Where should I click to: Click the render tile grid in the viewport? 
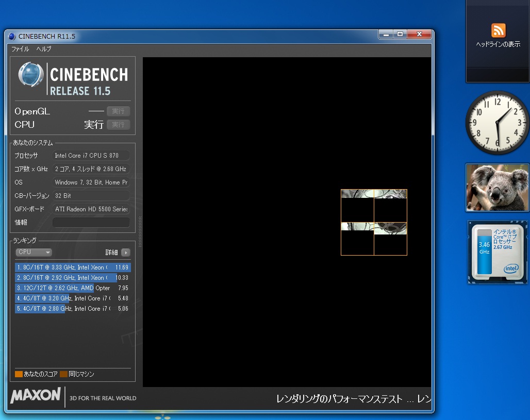click(374, 222)
